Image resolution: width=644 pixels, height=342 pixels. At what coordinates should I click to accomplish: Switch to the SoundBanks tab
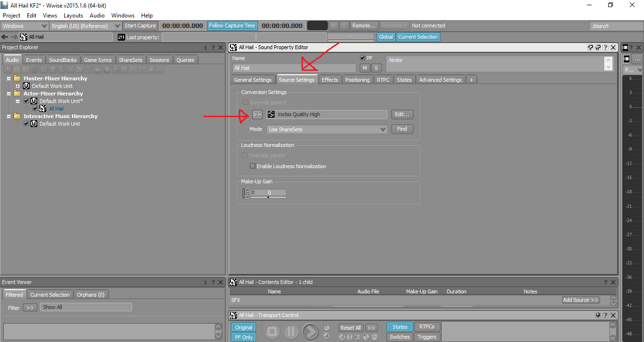(x=63, y=60)
